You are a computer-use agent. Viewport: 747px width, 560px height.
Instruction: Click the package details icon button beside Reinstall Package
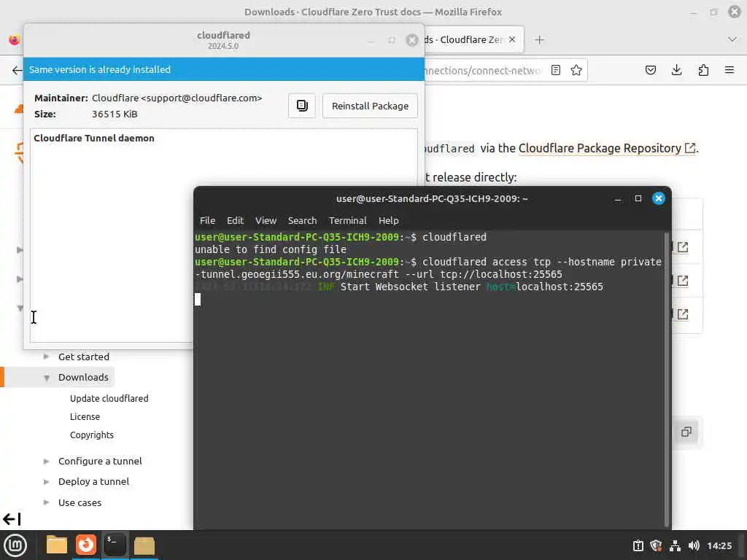click(301, 106)
